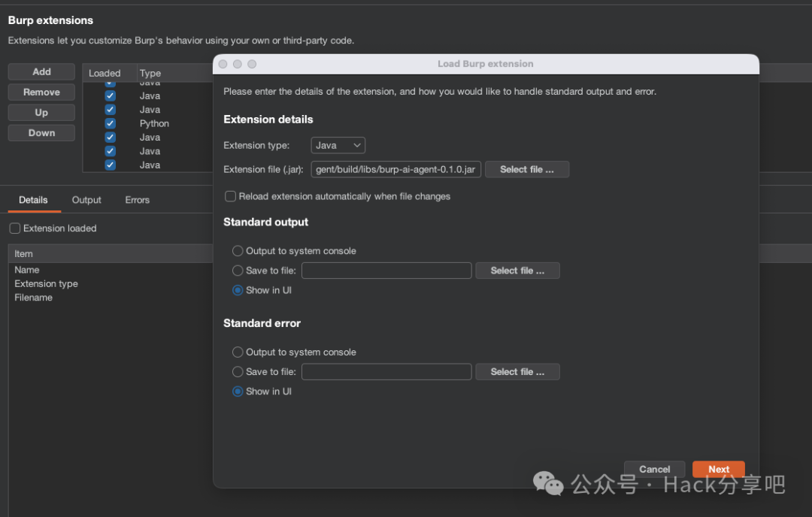Select Output to system console for standard error
Screen dimensions: 812x517
coord(238,352)
